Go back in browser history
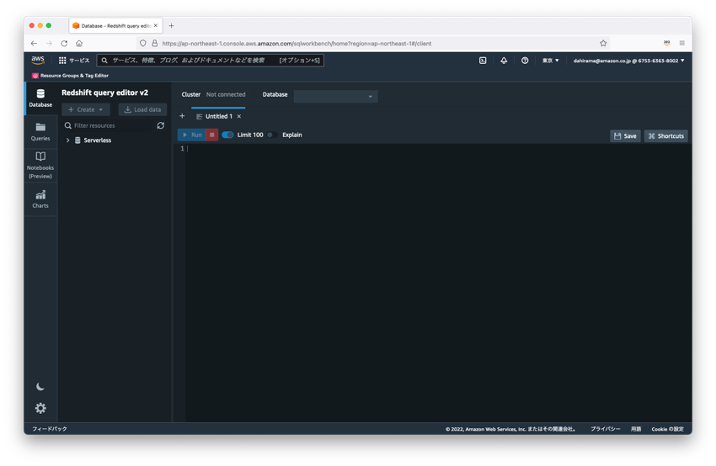716x466 pixels. click(34, 43)
